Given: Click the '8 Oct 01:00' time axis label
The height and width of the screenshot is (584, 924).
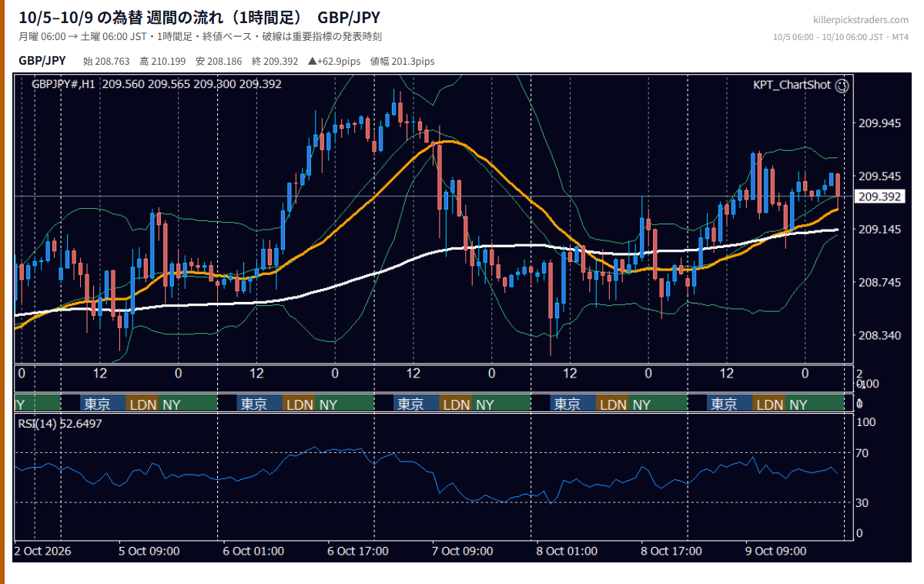Looking at the screenshot, I should (567, 551).
